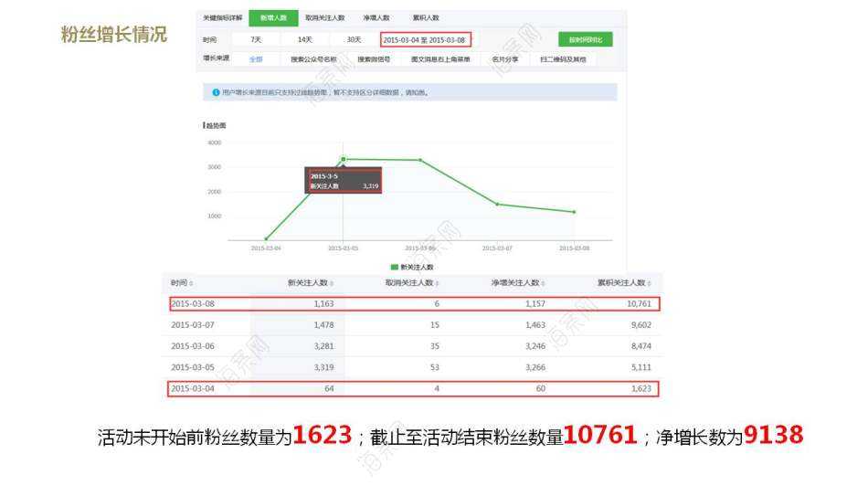
Task: Choose the 7天 time range
Action: (x=255, y=39)
